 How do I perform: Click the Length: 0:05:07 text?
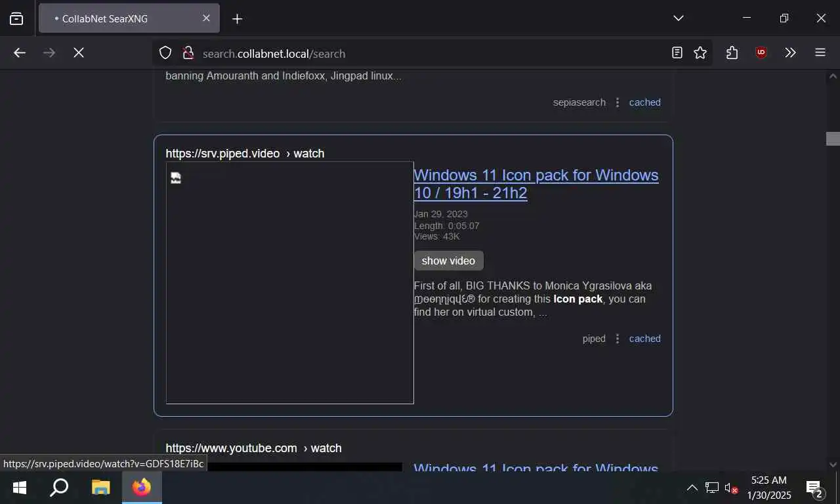click(x=446, y=226)
